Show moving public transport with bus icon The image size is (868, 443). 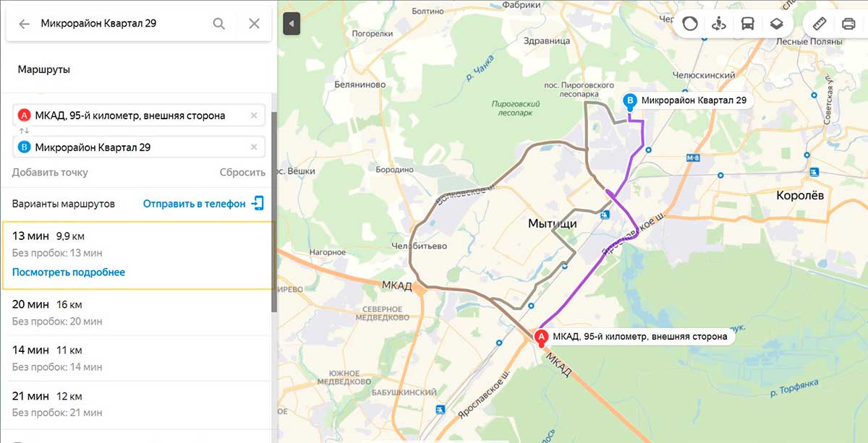(747, 23)
